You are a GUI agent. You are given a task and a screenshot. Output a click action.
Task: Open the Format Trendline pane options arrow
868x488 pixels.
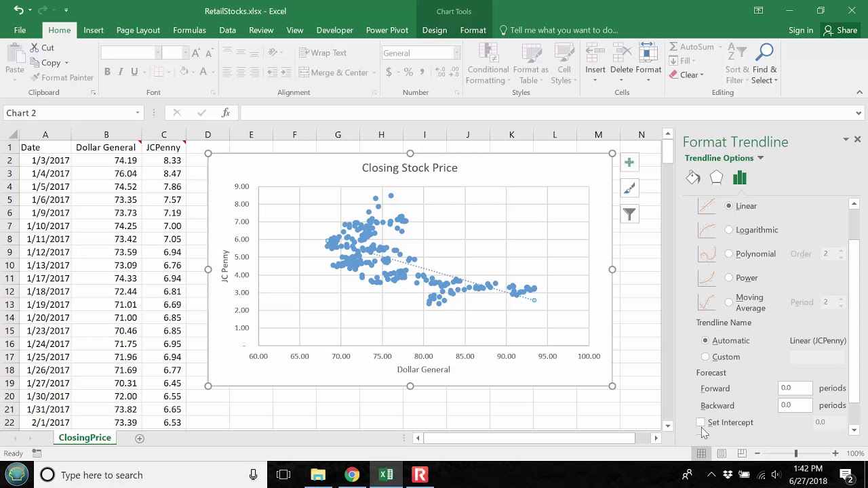[x=846, y=139]
